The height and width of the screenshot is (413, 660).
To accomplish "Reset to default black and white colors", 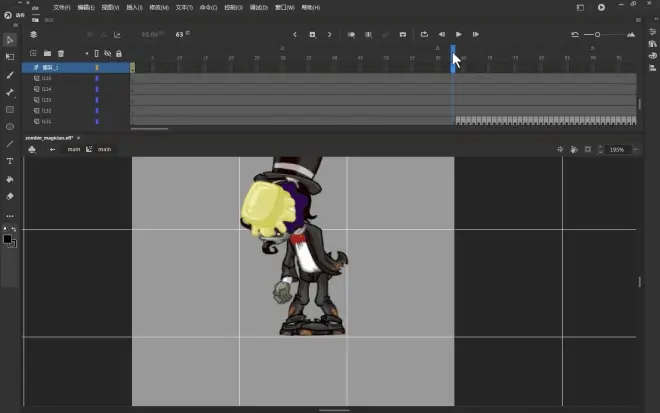I will pyautogui.click(x=5, y=229).
